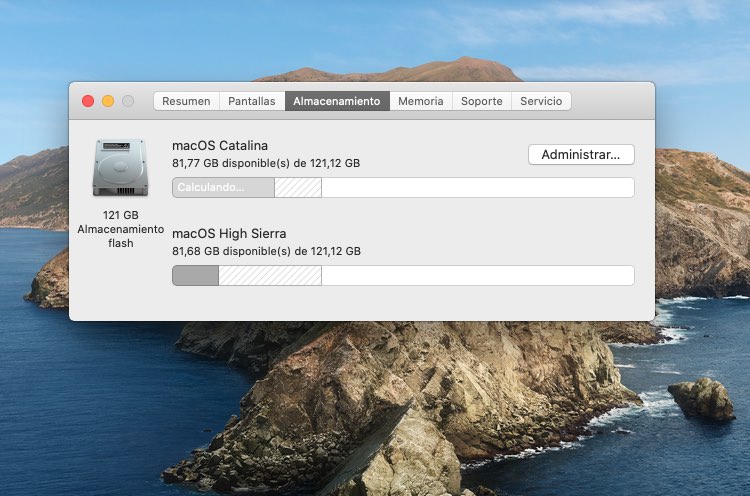
Task: Switch to the Resumen tab
Action: pos(186,101)
